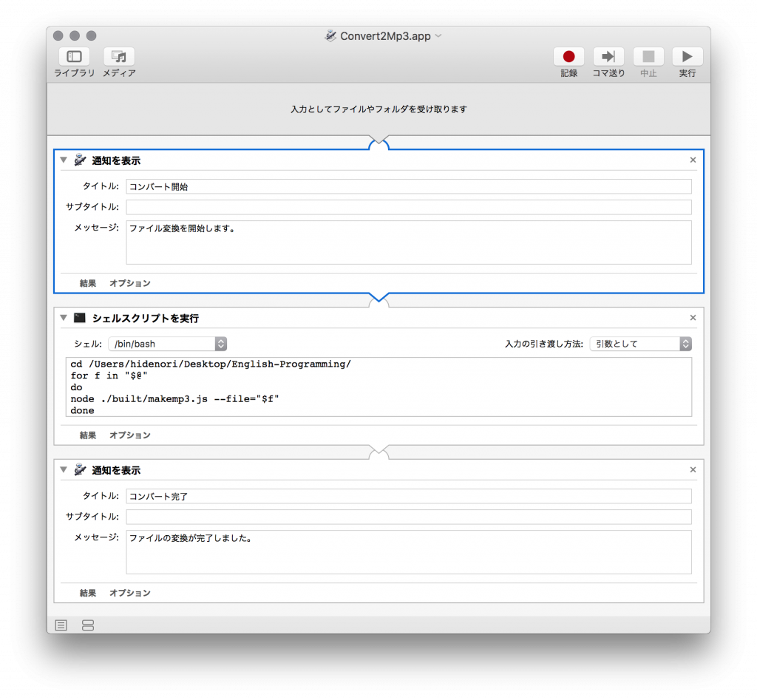
Task: Show 結果 of the last notification action
Action: pyautogui.click(x=88, y=594)
